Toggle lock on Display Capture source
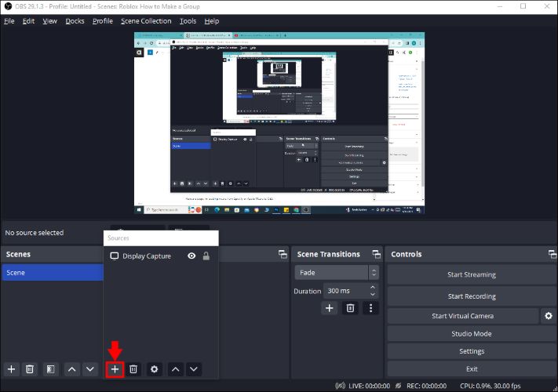The width and height of the screenshot is (558, 392). tap(206, 256)
